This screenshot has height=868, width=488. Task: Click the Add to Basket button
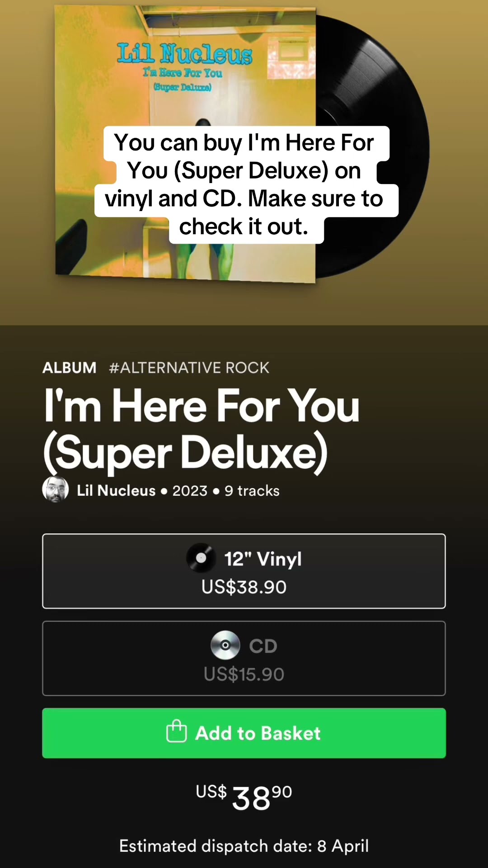(244, 733)
